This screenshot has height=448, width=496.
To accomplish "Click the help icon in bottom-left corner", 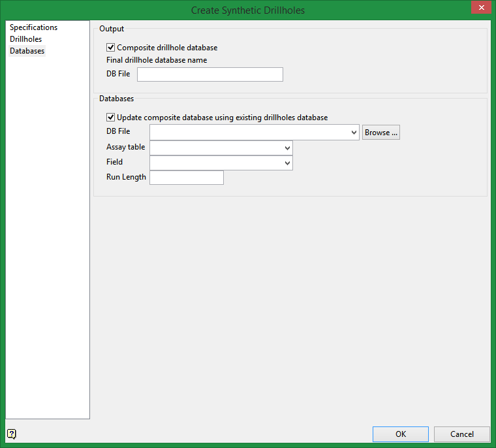I will tap(12, 434).
